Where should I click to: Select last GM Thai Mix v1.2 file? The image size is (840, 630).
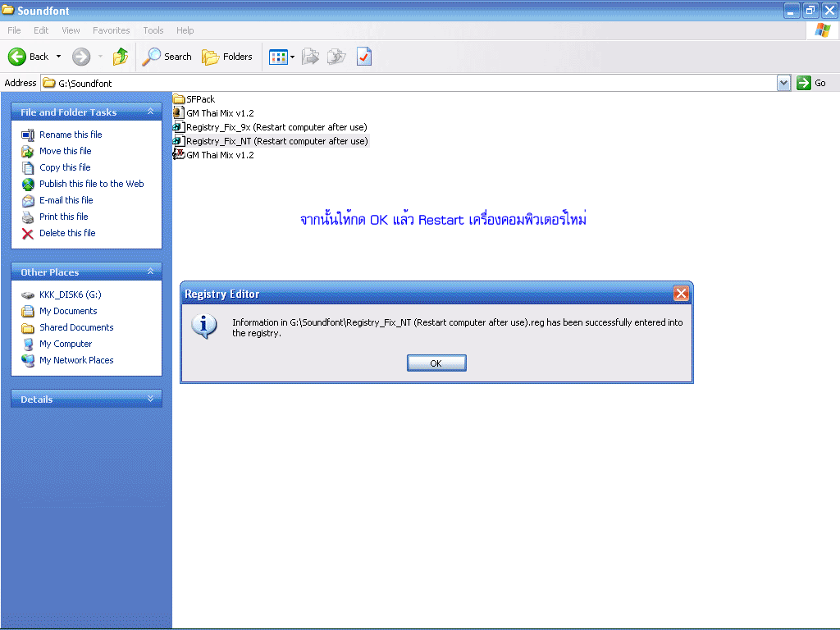click(x=220, y=155)
